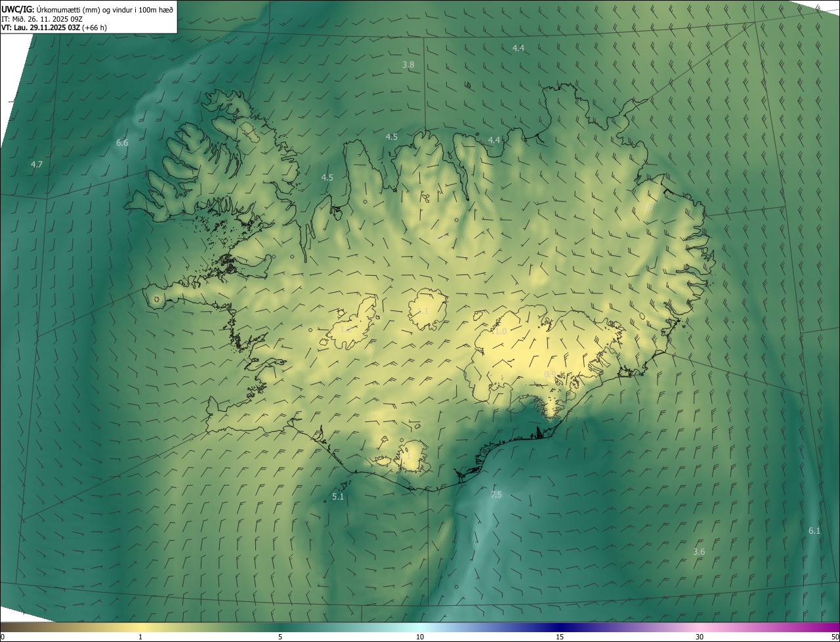Click the title text starting 'UWC/IG: Úrkomumætti (mm)'
This screenshot has height=642, width=840.
(88, 9)
